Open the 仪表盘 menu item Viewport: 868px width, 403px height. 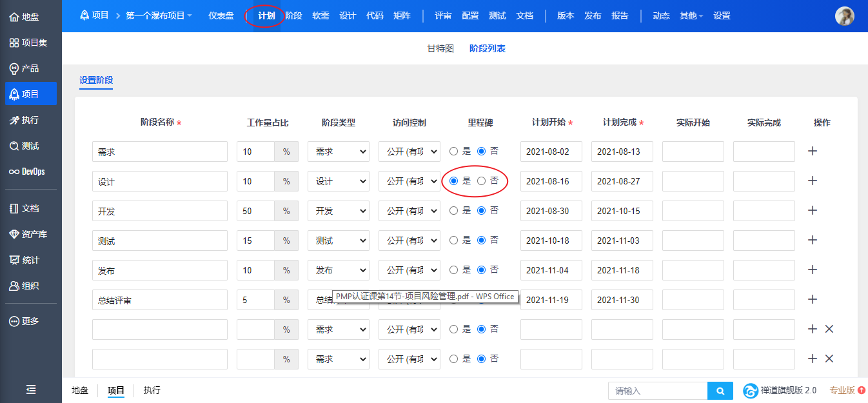tap(221, 15)
